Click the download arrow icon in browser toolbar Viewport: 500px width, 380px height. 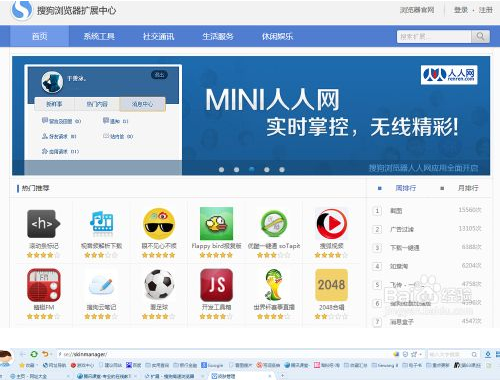[x=488, y=354]
